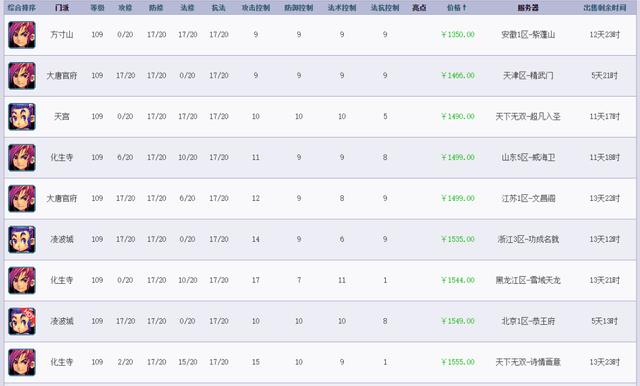Open avatar in 山东5区-威海卫 row

[22, 158]
